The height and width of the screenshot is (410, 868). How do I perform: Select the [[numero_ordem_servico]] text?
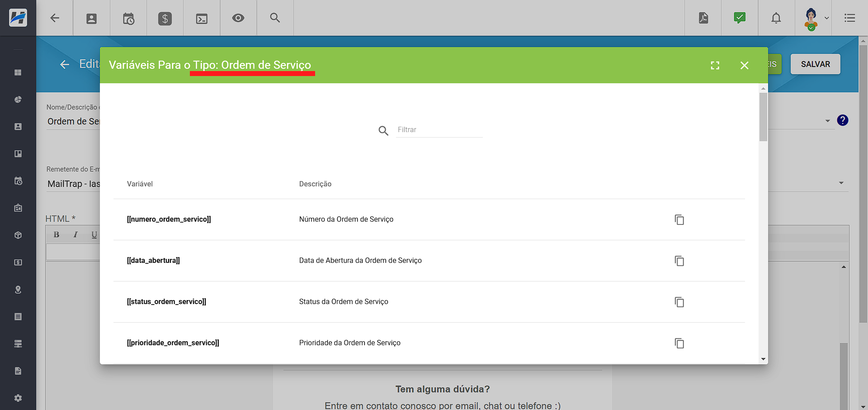169,219
